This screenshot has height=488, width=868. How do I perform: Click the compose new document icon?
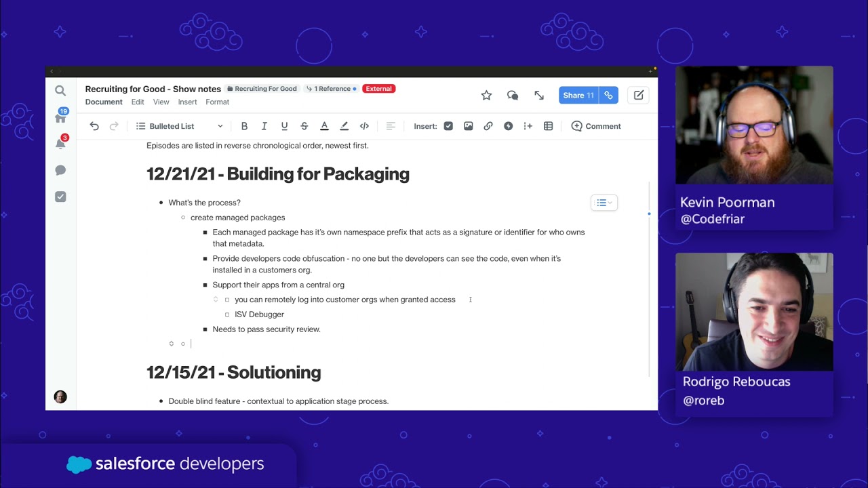pos(638,96)
